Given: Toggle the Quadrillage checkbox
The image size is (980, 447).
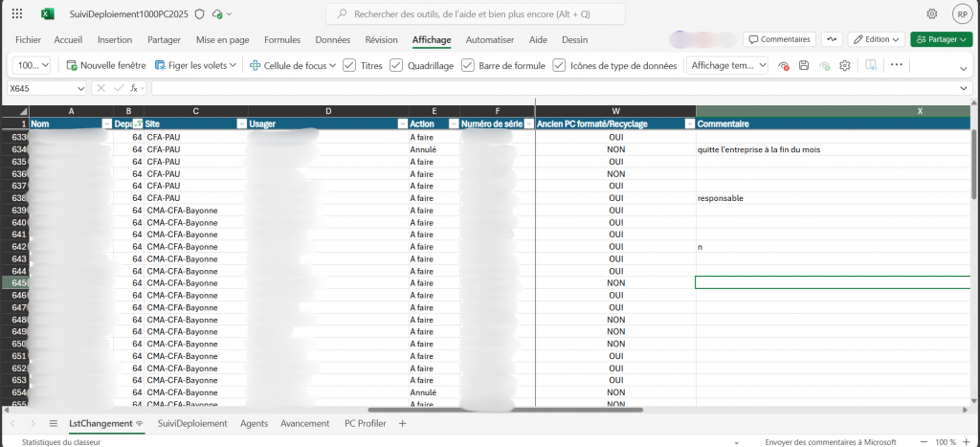Looking at the screenshot, I should (x=396, y=65).
